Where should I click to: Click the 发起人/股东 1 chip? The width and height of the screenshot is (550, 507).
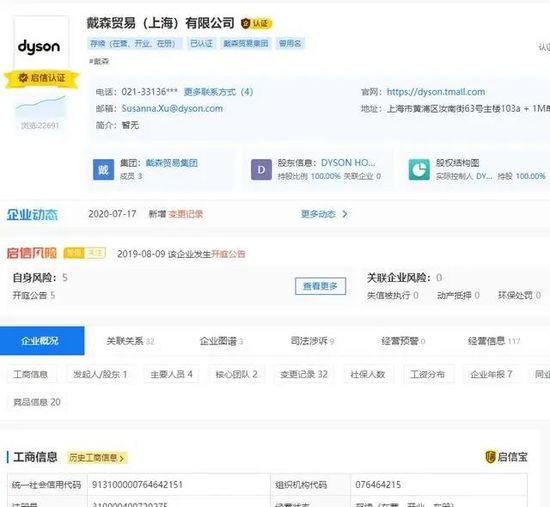tap(100, 374)
